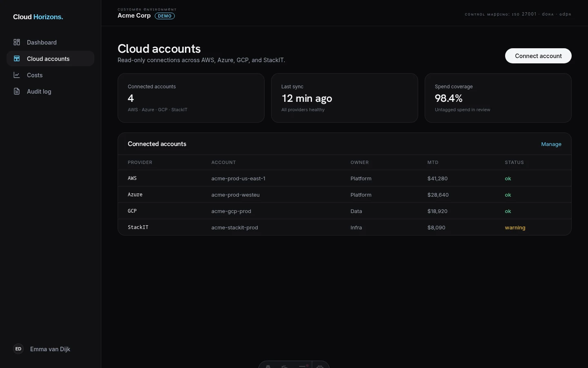Click Platform owner in AWS row
Viewport: 588px width, 368px height.
coord(361,178)
